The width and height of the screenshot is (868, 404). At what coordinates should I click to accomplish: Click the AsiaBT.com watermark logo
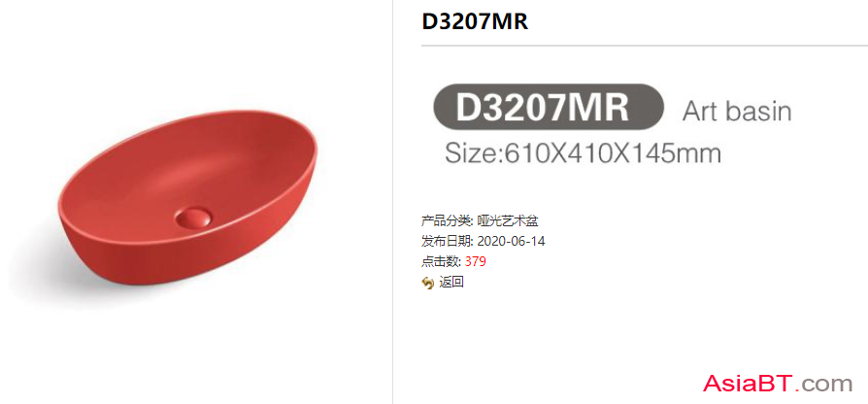point(778,383)
